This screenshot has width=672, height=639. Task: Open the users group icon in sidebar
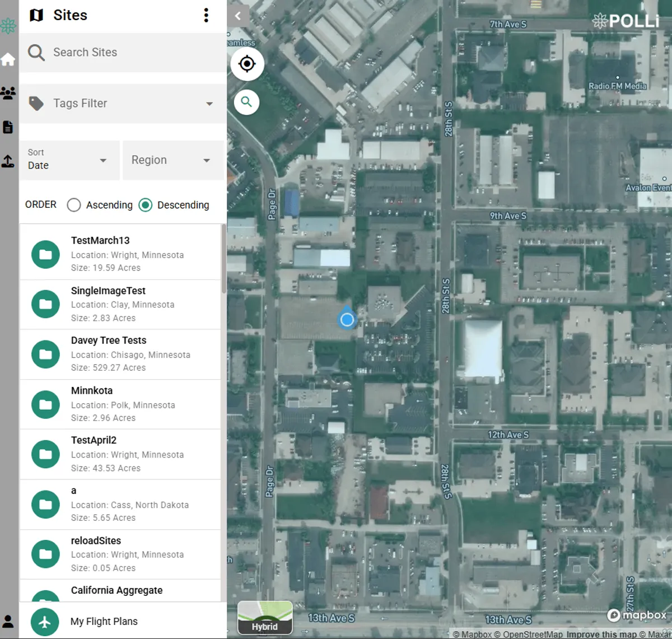[x=8, y=93]
